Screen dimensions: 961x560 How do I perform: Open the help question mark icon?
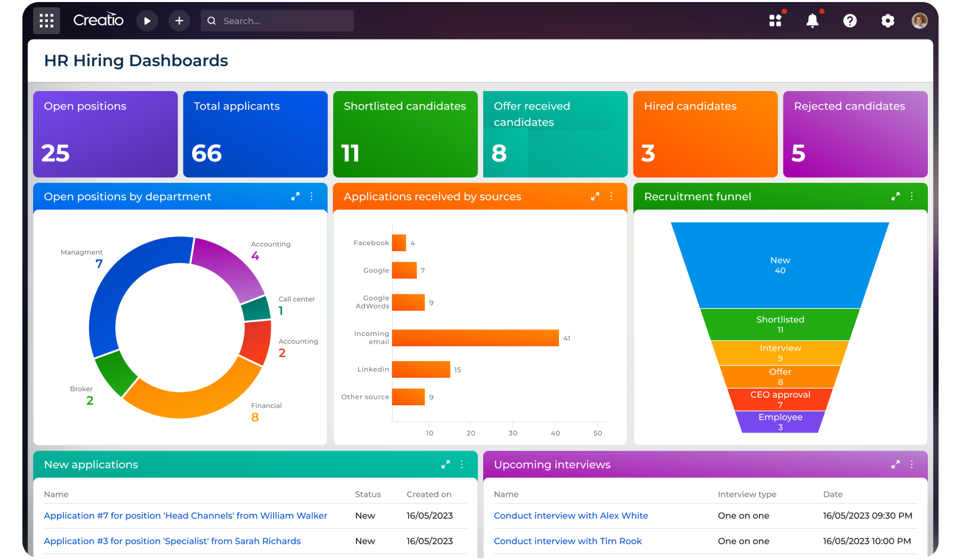(x=850, y=21)
